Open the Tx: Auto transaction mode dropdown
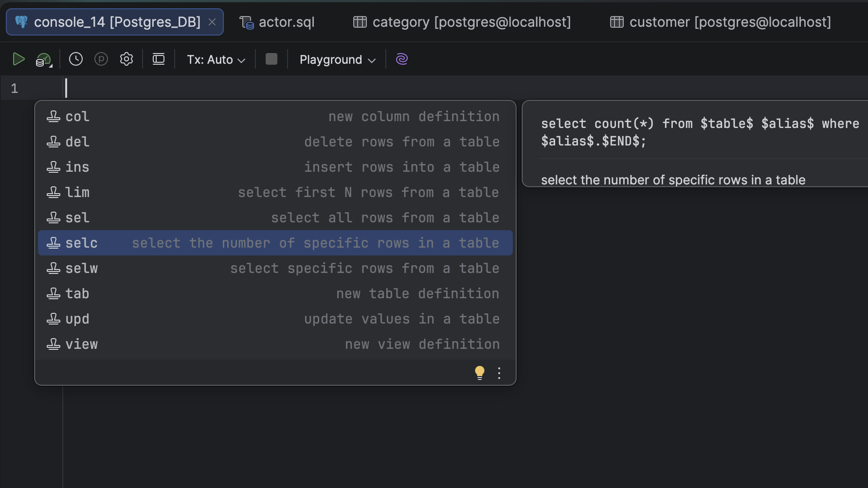868x488 pixels. point(216,60)
